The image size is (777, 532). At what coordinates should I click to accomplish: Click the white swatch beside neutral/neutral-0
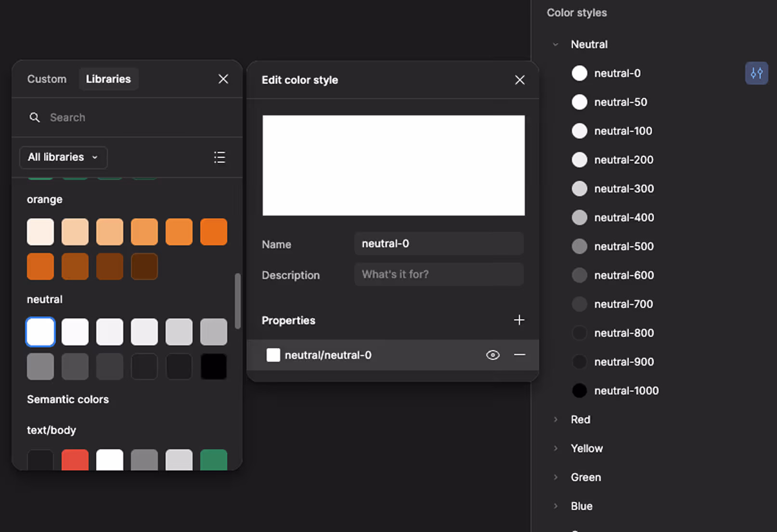(273, 355)
